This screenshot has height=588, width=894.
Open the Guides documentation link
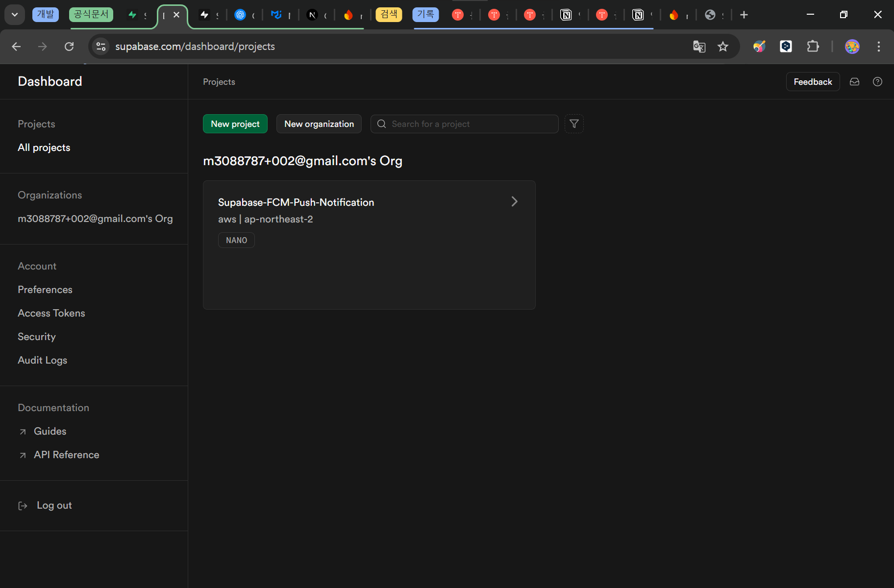click(50, 431)
